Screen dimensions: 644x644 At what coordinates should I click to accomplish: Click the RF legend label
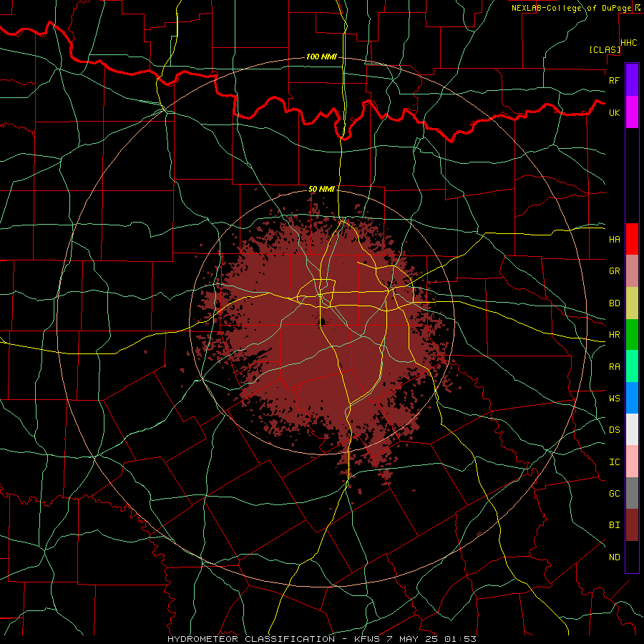614,80
